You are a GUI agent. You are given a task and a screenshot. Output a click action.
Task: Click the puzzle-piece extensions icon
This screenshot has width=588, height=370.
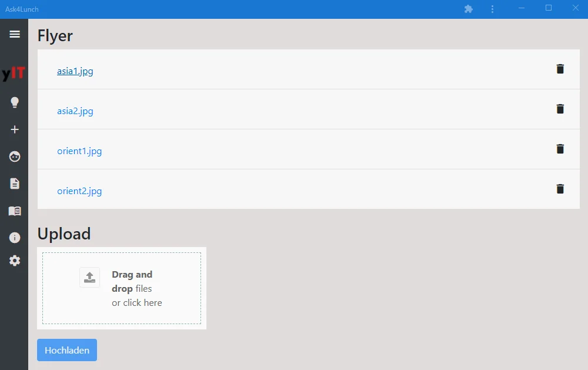[x=469, y=9]
